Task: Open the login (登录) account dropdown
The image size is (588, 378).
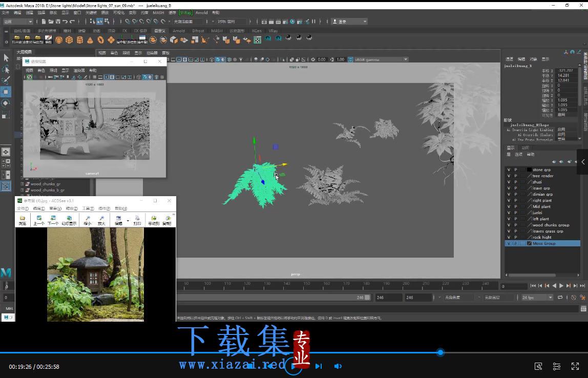Action: tap(349, 22)
